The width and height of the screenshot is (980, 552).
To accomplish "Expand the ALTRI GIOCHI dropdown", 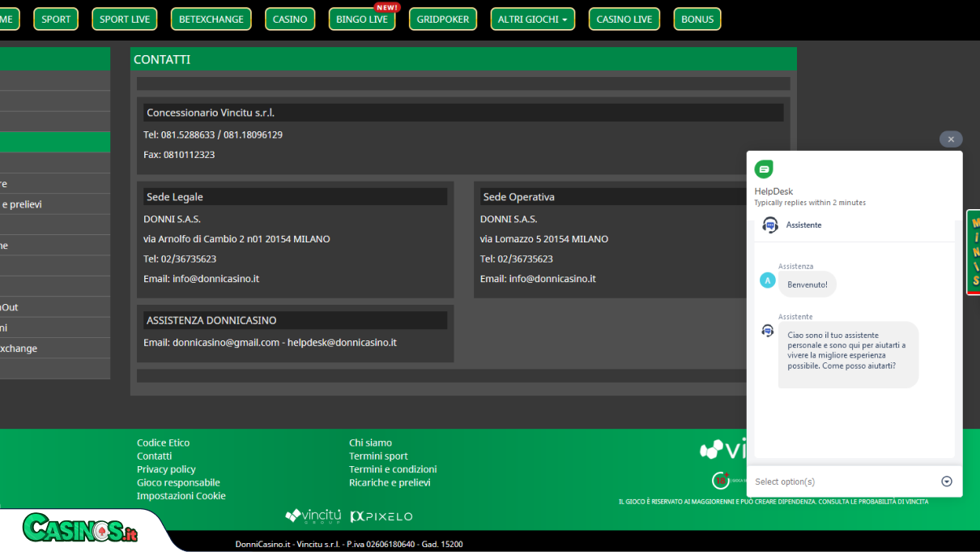I will [x=533, y=19].
